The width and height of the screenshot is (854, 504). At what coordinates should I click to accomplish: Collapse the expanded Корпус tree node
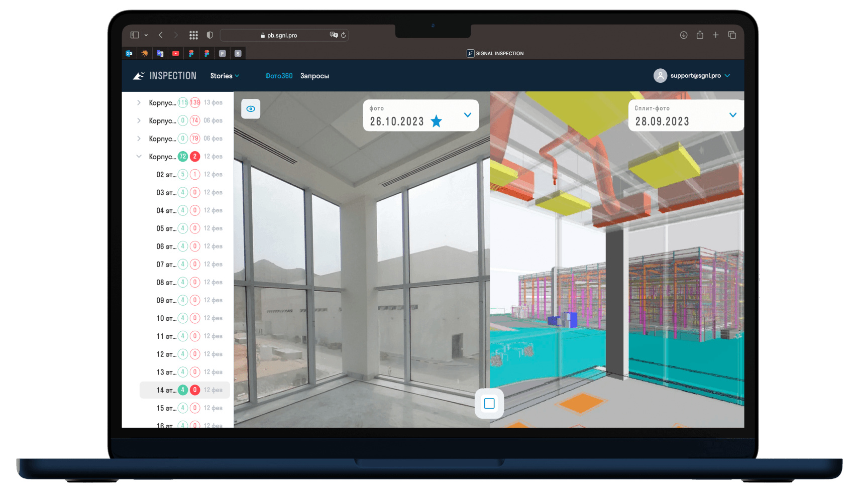click(139, 157)
